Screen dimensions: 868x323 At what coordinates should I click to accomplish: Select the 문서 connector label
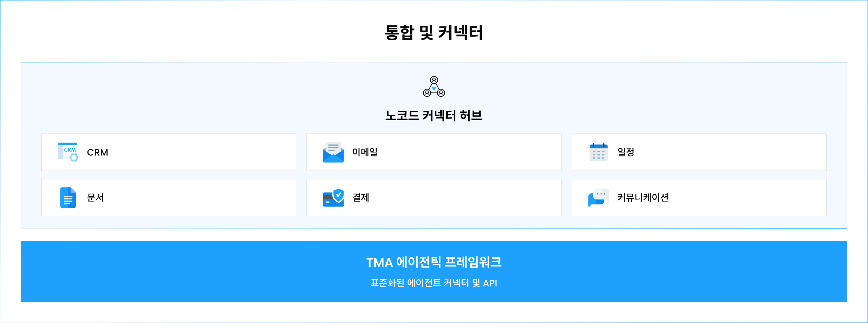pos(95,197)
